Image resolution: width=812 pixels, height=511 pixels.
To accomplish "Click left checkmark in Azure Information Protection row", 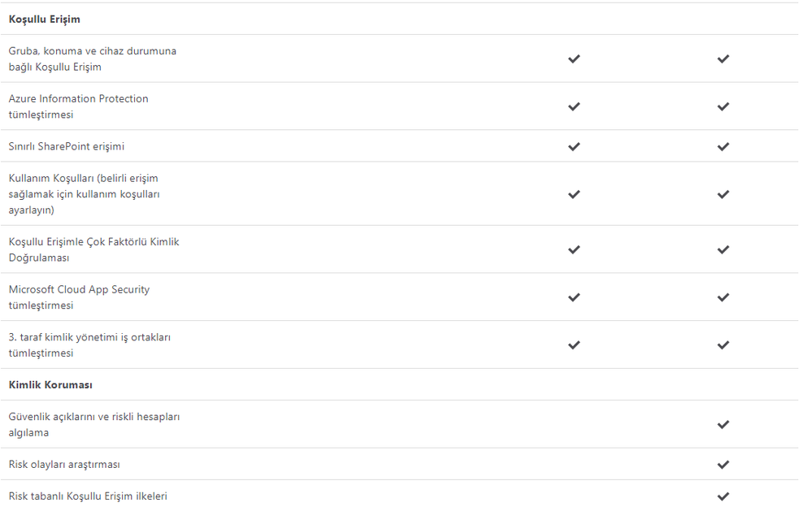I will click(574, 106).
